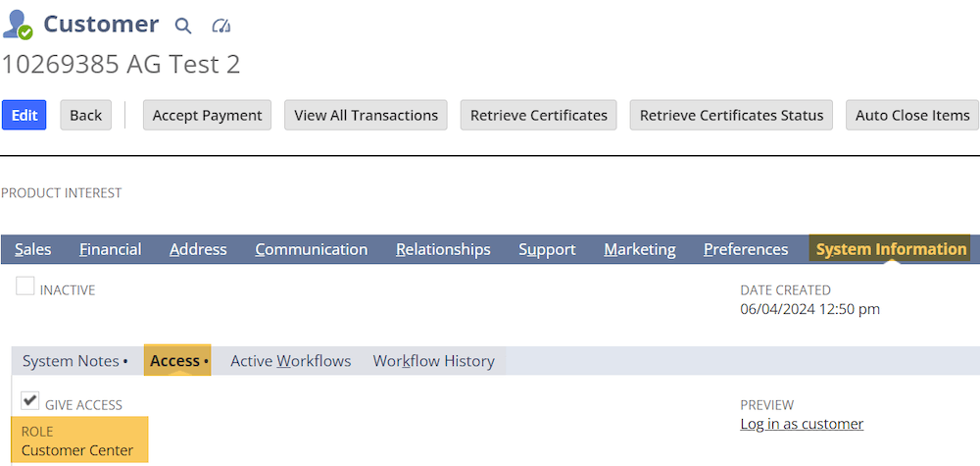Screen dimensions: 980x466
Task: Select the Address tab
Action: pos(198,249)
